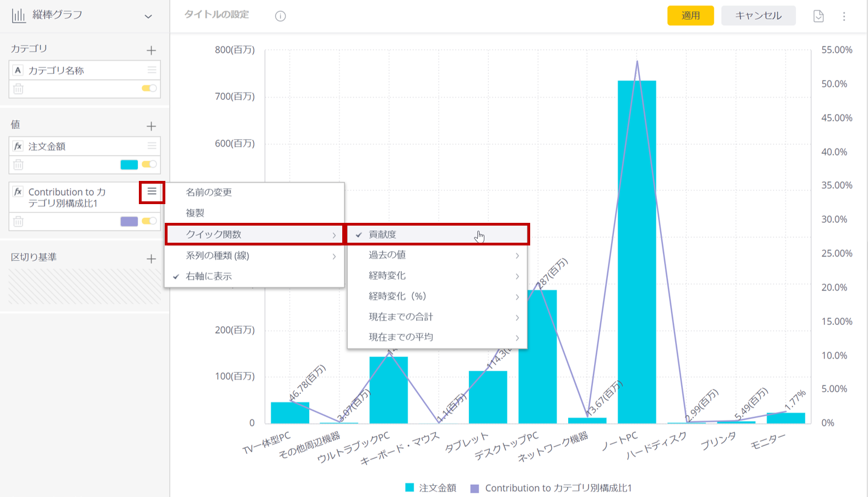Click 適用 button

tap(691, 15)
